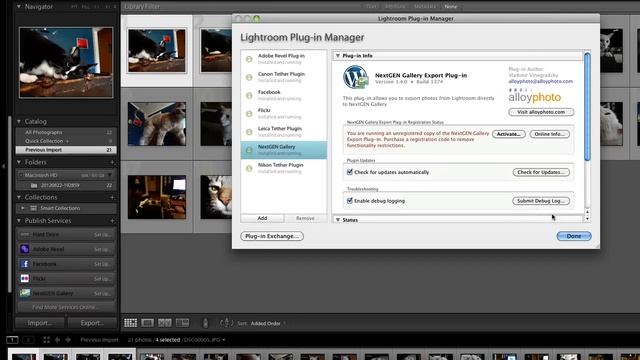Switch to Loupe view icon
Screen dimensions: 640x360
pos(147,323)
